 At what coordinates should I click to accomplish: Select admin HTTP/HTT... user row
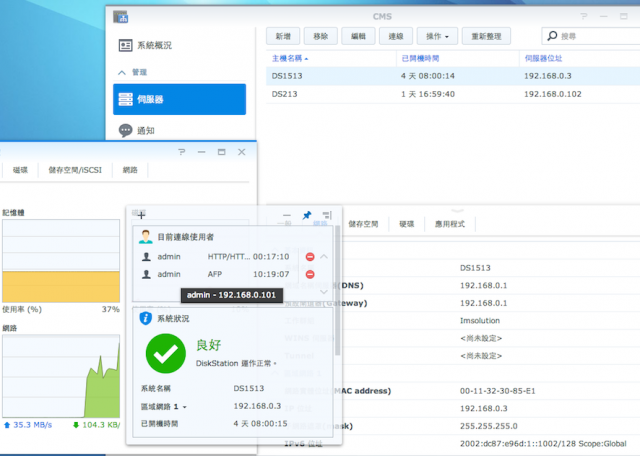click(215, 257)
